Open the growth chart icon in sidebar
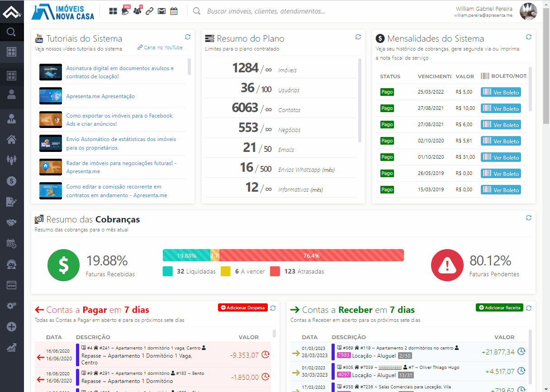The height and width of the screenshot is (392, 550). tap(12, 347)
